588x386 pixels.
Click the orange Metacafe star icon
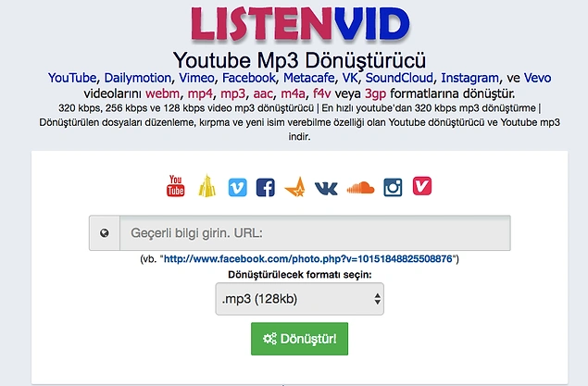pyautogui.click(x=295, y=187)
